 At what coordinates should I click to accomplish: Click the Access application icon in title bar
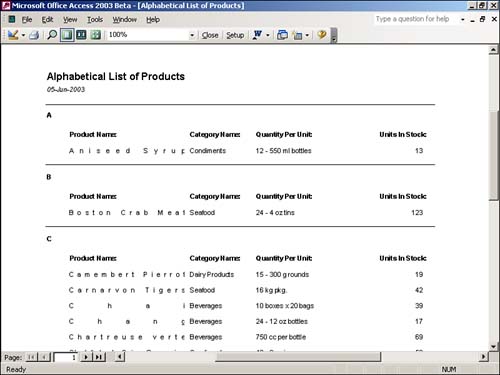click(6, 6)
